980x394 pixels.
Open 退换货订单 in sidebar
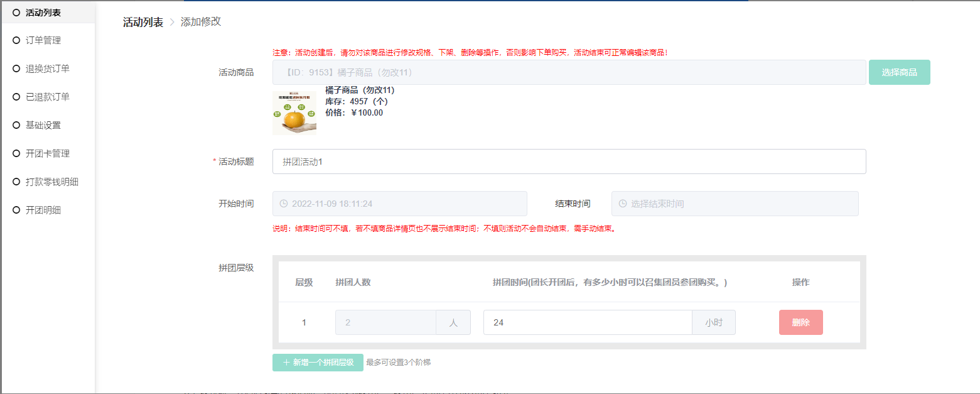(x=47, y=68)
